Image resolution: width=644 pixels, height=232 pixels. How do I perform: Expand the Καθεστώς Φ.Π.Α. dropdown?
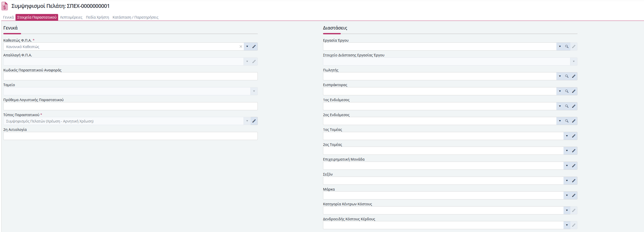[x=247, y=47]
